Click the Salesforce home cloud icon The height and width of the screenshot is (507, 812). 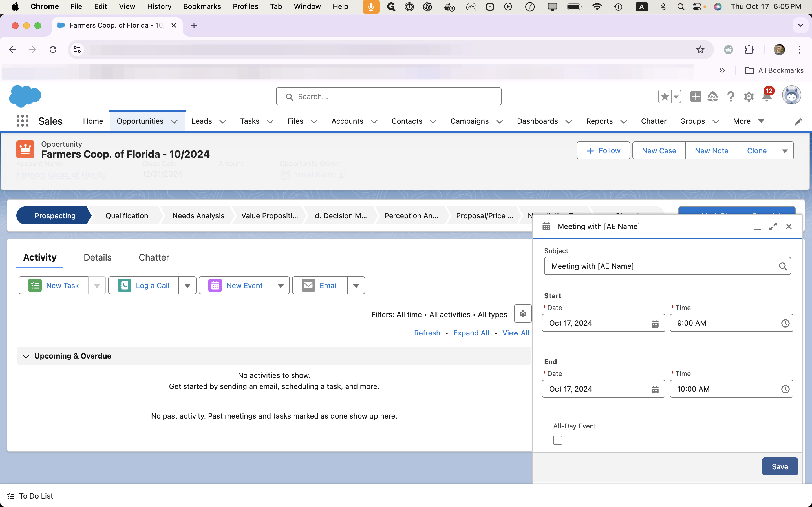pyautogui.click(x=25, y=96)
